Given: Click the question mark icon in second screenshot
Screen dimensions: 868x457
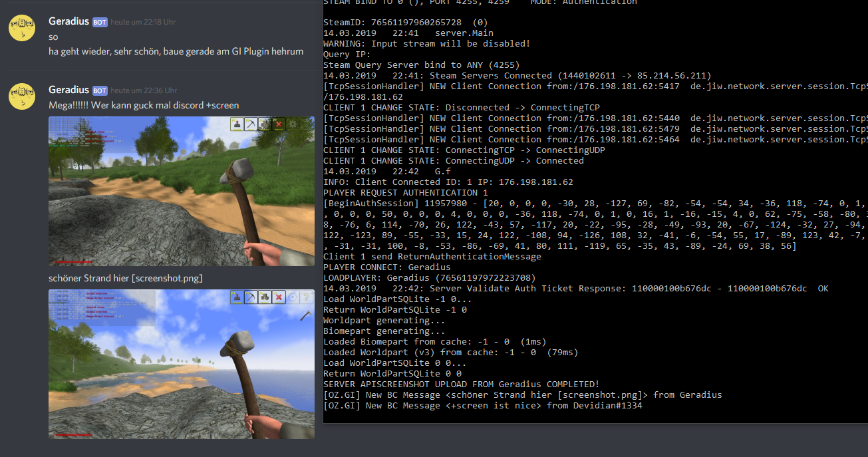Looking at the screenshot, I should tap(307, 297).
